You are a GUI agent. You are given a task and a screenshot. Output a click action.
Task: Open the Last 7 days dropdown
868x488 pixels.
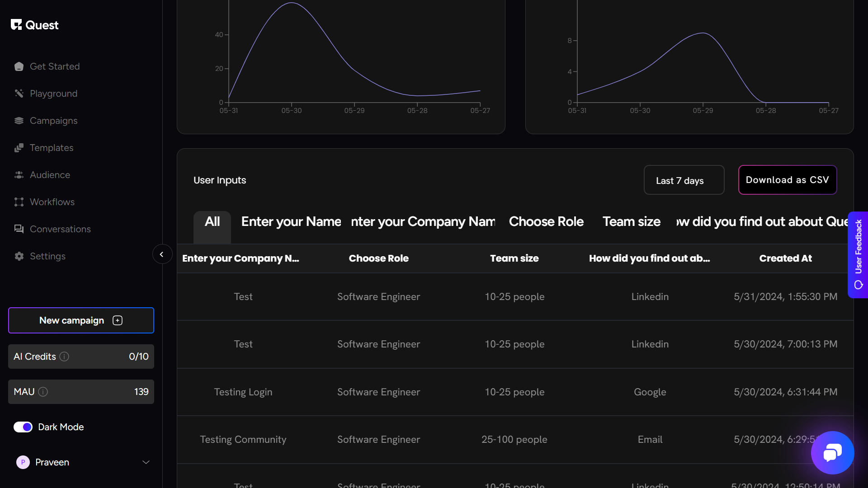(684, 180)
